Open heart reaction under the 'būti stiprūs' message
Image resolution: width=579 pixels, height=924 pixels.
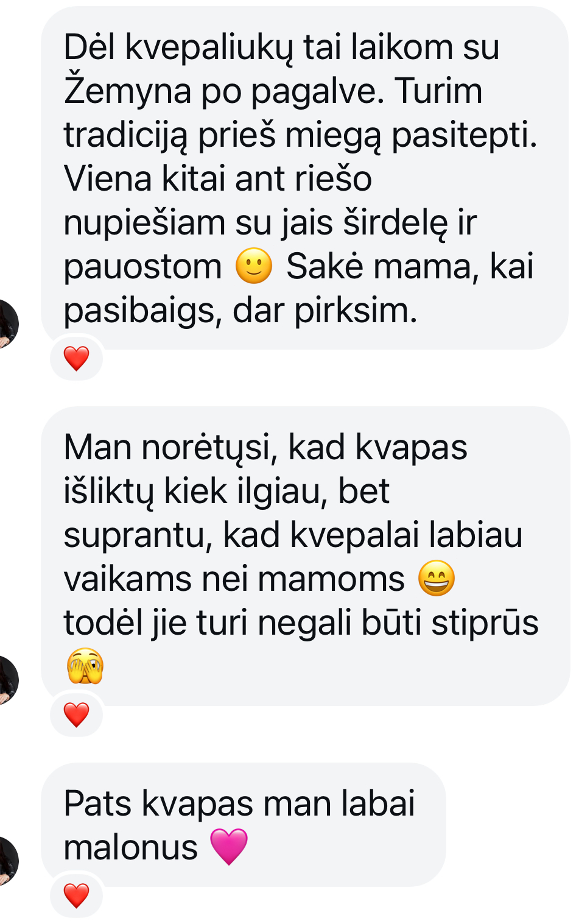point(76,714)
